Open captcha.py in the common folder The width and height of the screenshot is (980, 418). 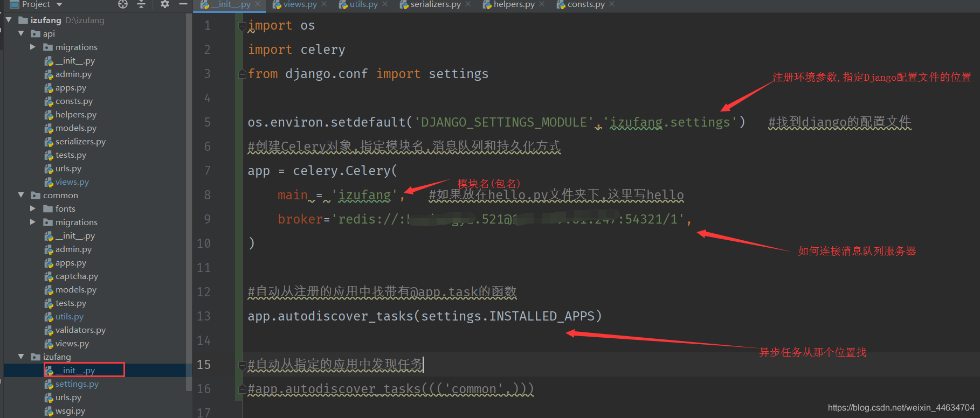click(77, 276)
